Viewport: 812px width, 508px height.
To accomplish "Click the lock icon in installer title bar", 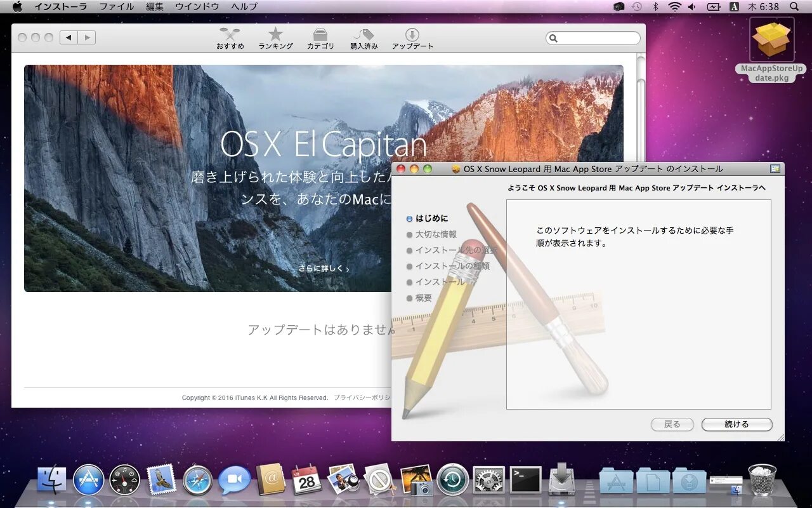I will tap(775, 169).
